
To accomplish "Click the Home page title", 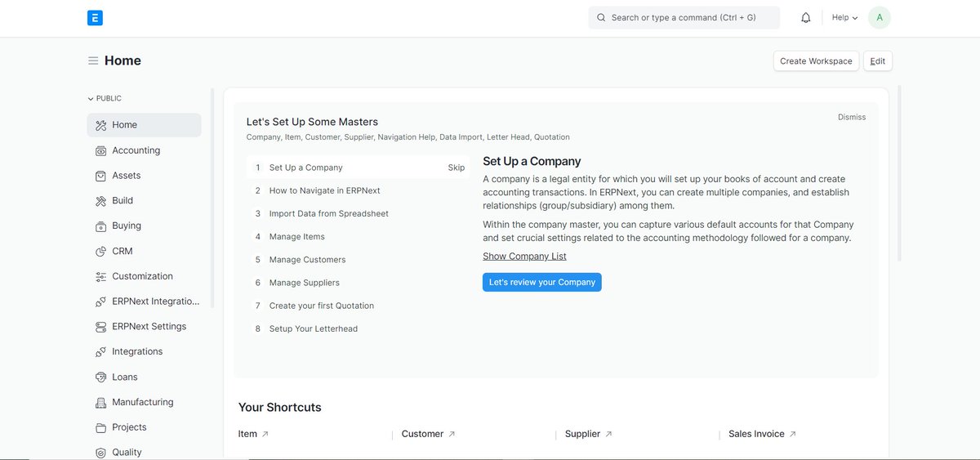I will pos(122,60).
